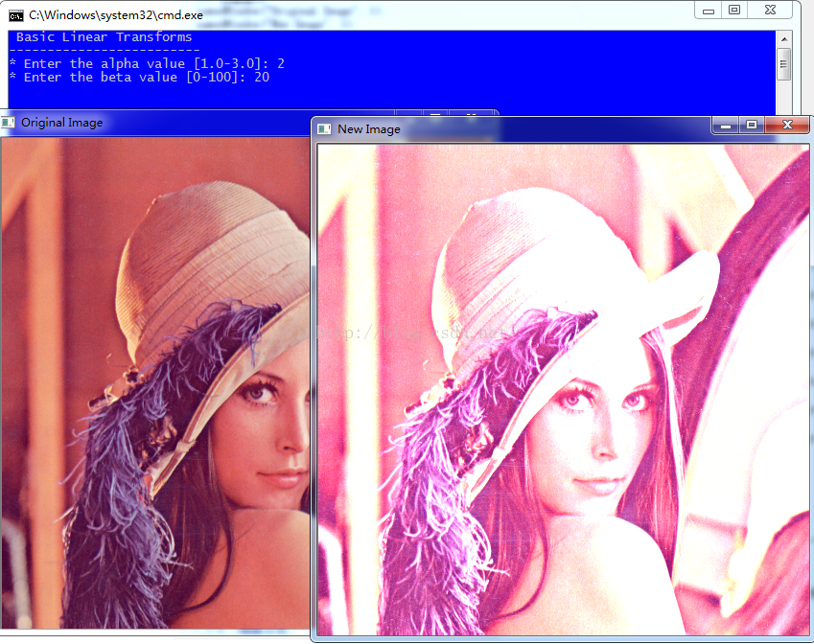Minimize the cmd.exe console window
This screenshot has width=814, height=644.
709,11
